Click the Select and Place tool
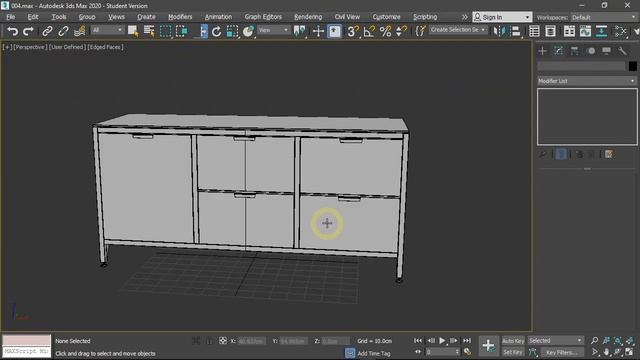Viewport: 640px width, 360px height. 248,31
